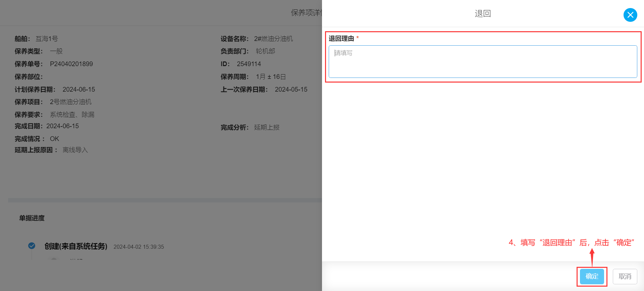644x291 pixels.
Task: Click the requirement text 系统检查、除漏
Action: click(x=72, y=114)
